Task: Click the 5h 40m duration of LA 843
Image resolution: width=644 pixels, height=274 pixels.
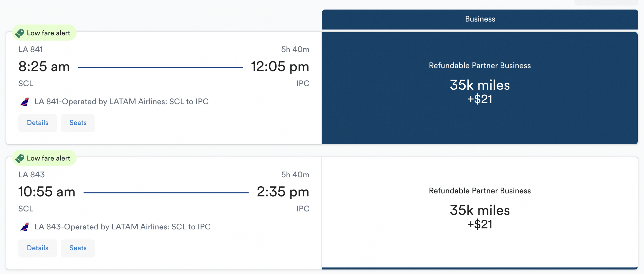Action: coord(295,175)
